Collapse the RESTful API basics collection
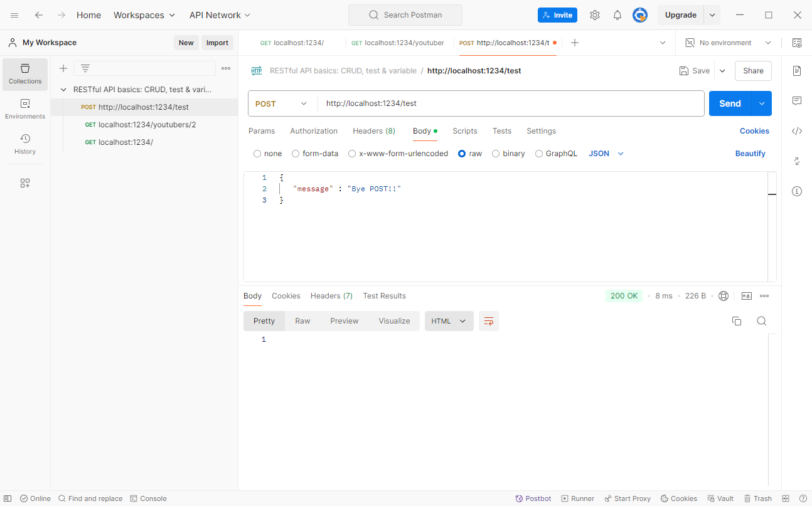The height and width of the screenshot is (506, 812). pyautogui.click(x=63, y=90)
